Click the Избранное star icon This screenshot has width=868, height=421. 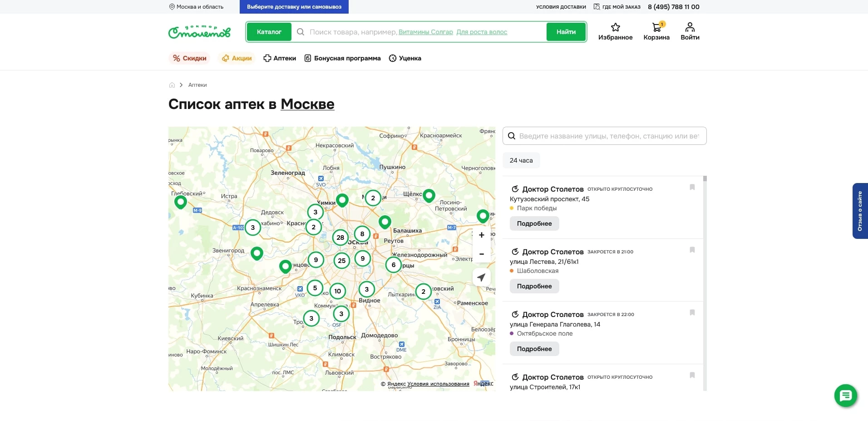[615, 27]
